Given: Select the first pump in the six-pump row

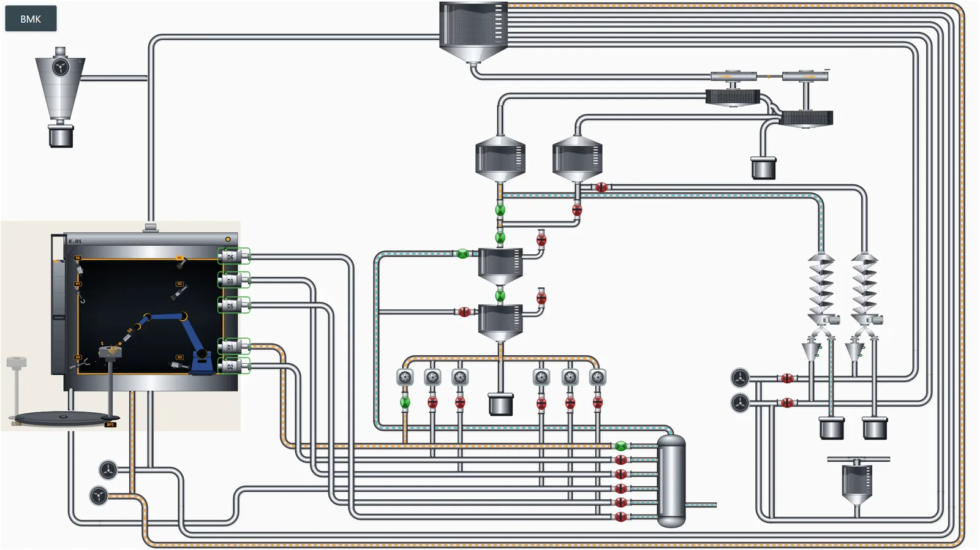Looking at the screenshot, I should (x=405, y=377).
